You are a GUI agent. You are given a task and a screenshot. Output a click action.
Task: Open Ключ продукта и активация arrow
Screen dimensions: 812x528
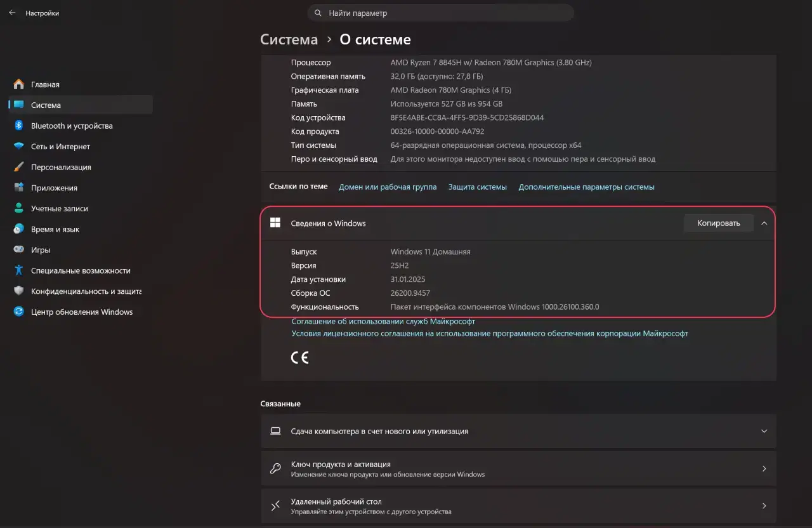point(764,469)
